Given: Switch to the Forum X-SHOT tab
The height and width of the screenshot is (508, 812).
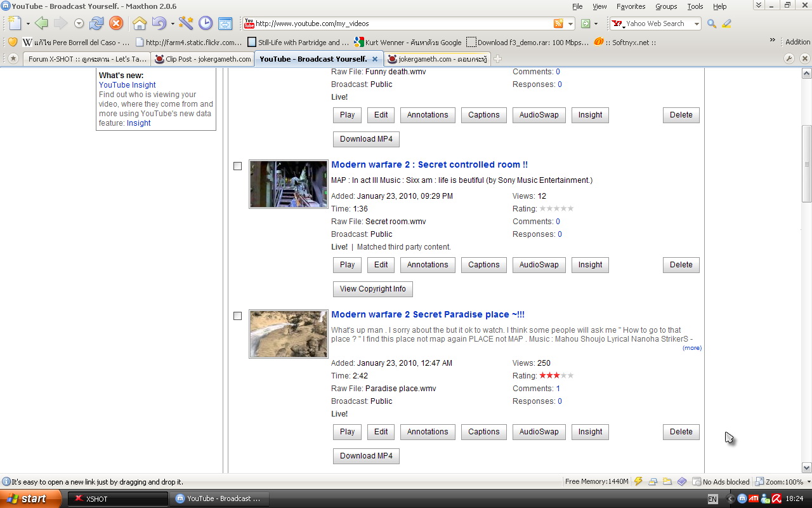Looking at the screenshot, I should tap(87, 59).
